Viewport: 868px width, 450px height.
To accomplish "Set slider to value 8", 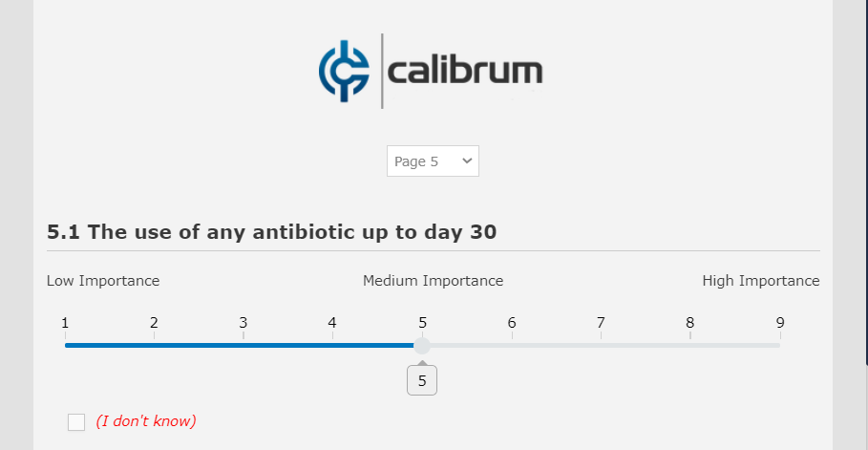I will coord(690,345).
